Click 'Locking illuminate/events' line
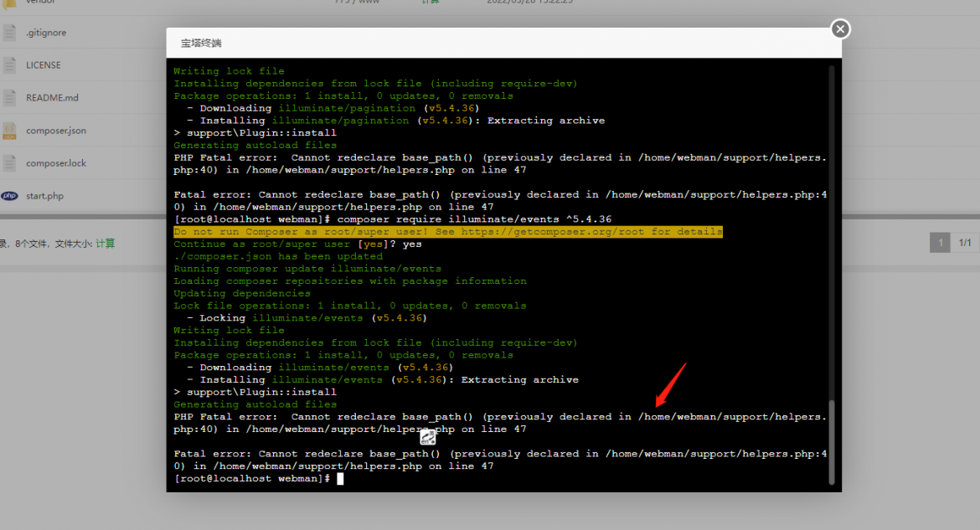980x530 pixels. point(307,318)
